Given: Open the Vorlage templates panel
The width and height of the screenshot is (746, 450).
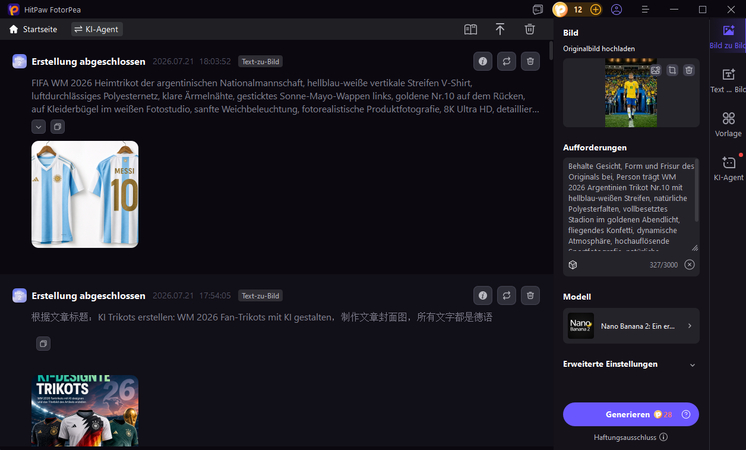Looking at the screenshot, I should [728, 125].
